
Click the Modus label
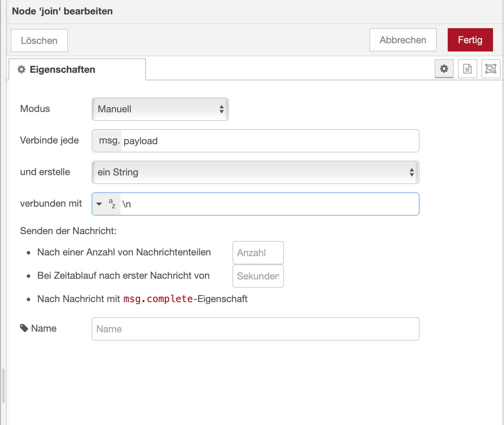[35, 109]
